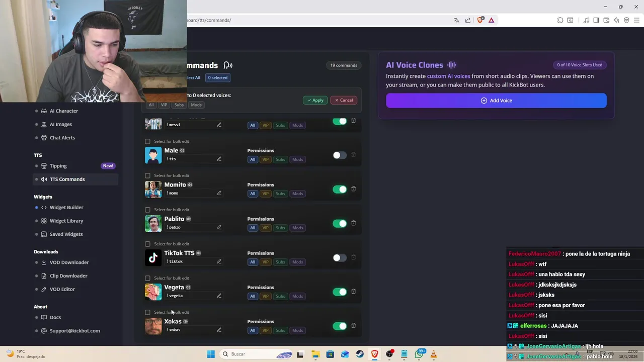Open the Brave VPN shield icon
The width and height of the screenshot is (644, 362).
coord(626,20)
